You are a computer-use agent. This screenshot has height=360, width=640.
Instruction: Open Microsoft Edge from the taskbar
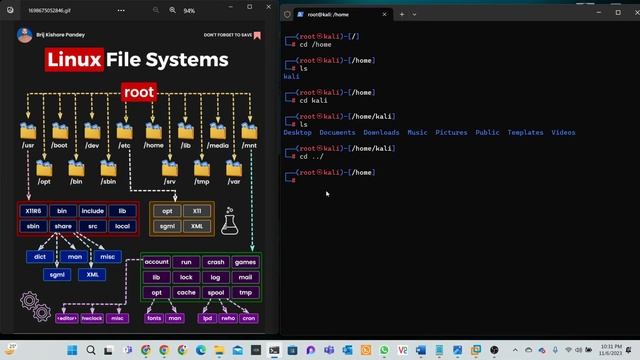click(x=201, y=350)
